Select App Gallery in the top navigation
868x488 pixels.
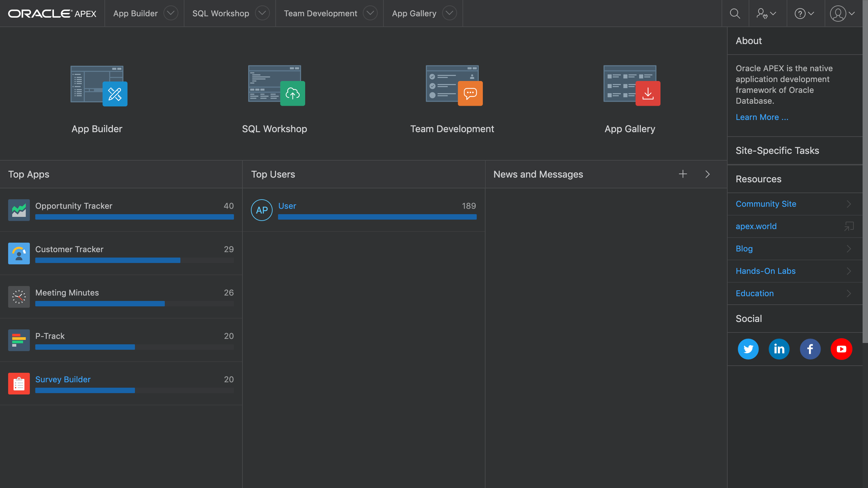click(414, 14)
